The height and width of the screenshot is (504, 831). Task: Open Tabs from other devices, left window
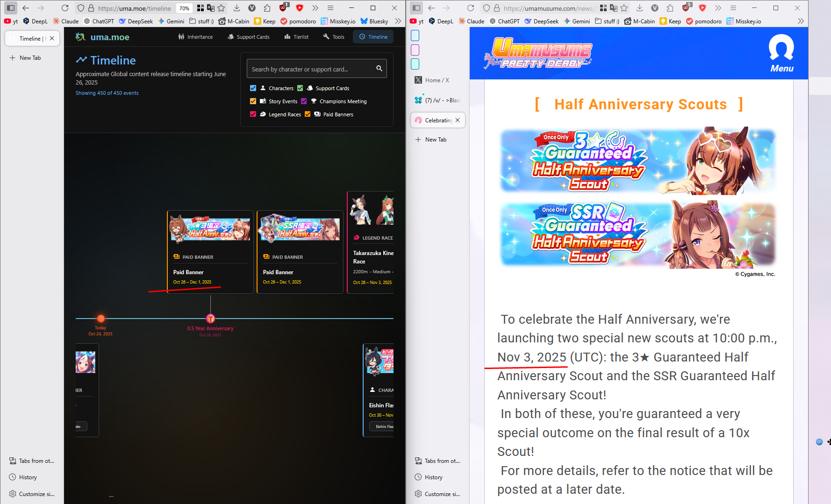(x=32, y=461)
